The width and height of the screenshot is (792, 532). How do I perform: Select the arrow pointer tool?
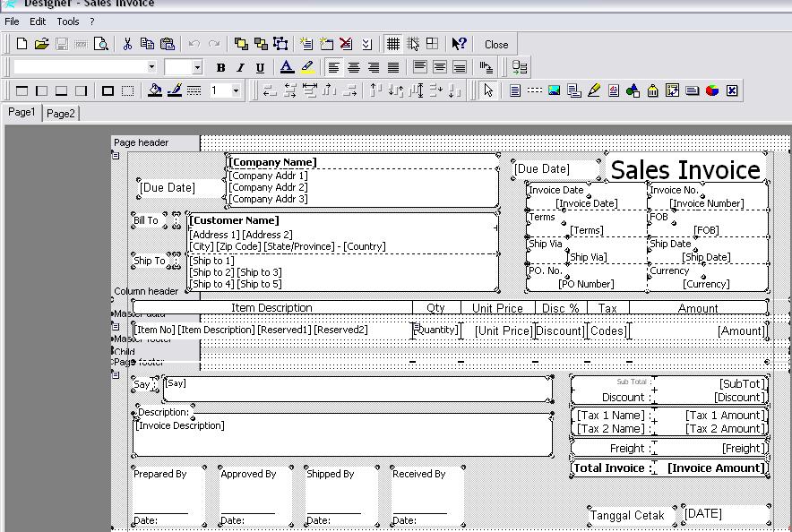coord(488,90)
